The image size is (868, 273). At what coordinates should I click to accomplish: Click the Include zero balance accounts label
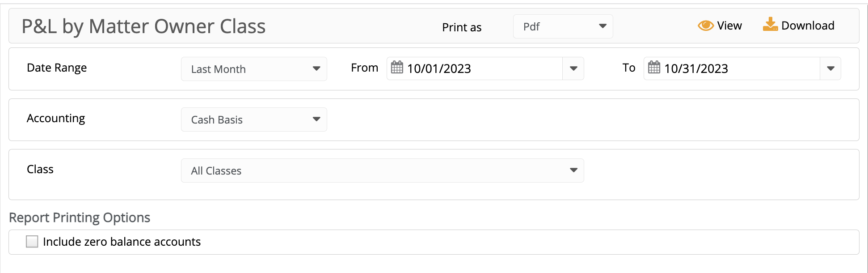(x=122, y=242)
